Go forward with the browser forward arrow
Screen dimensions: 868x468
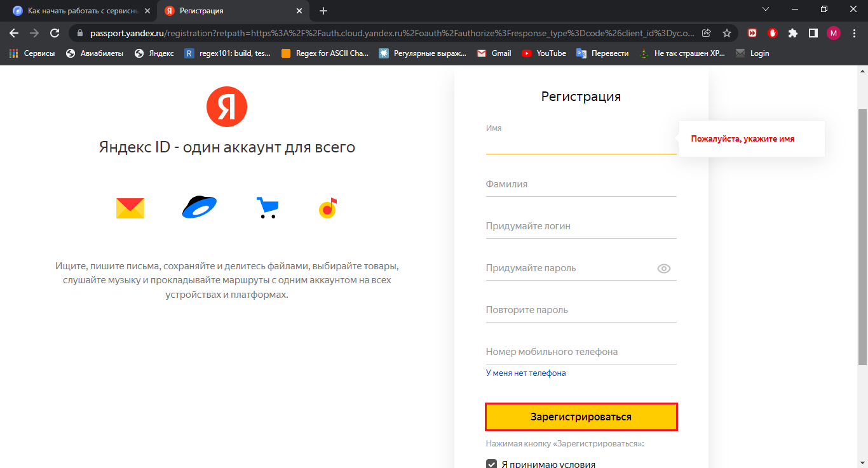(34, 33)
